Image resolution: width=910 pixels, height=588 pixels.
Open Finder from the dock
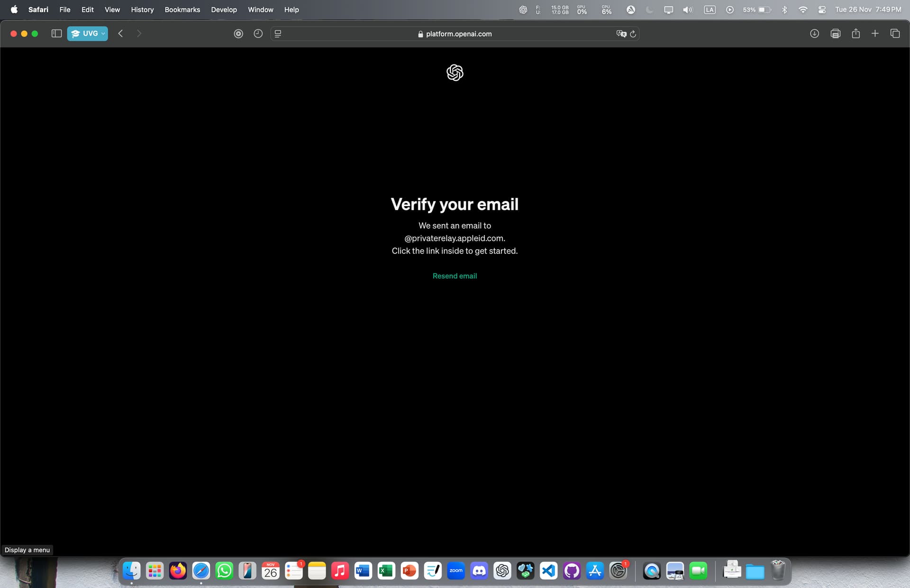[x=132, y=570]
